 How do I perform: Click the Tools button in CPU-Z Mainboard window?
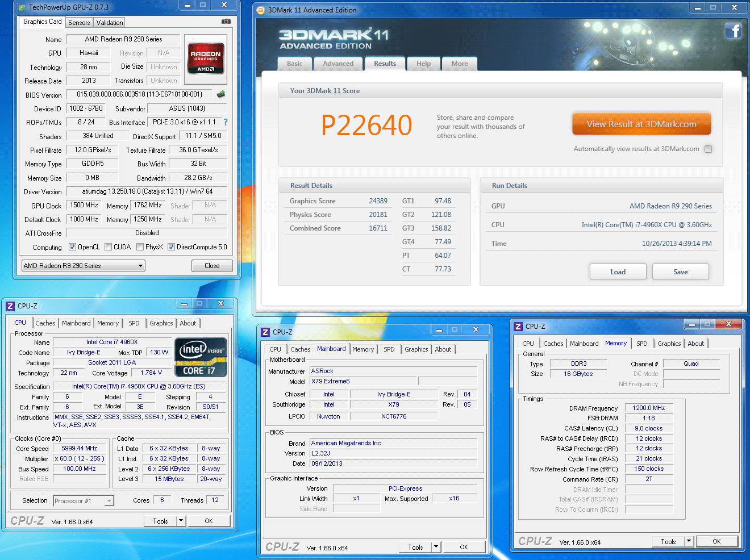415,547
